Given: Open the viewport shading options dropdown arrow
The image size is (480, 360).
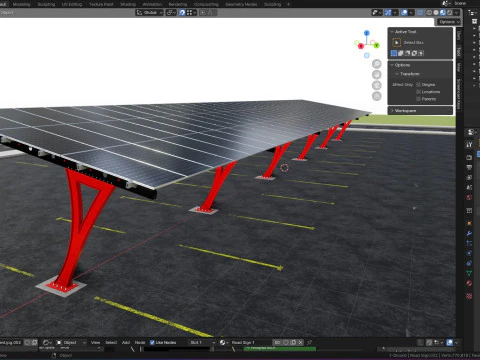Looking at the screenshot, I should 457,13.
